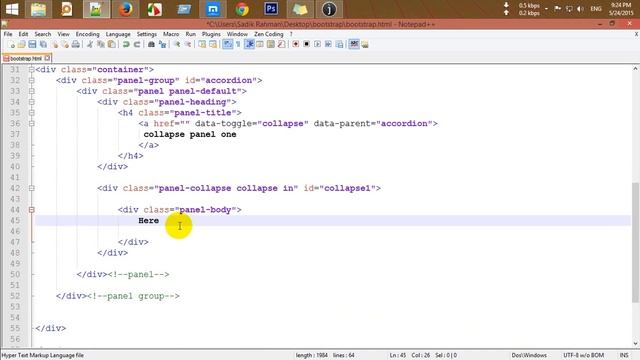Click the rightmost toolbar icon beside spell check
Viewport: 640px width, 360px height.
click(x=365, y=44)
